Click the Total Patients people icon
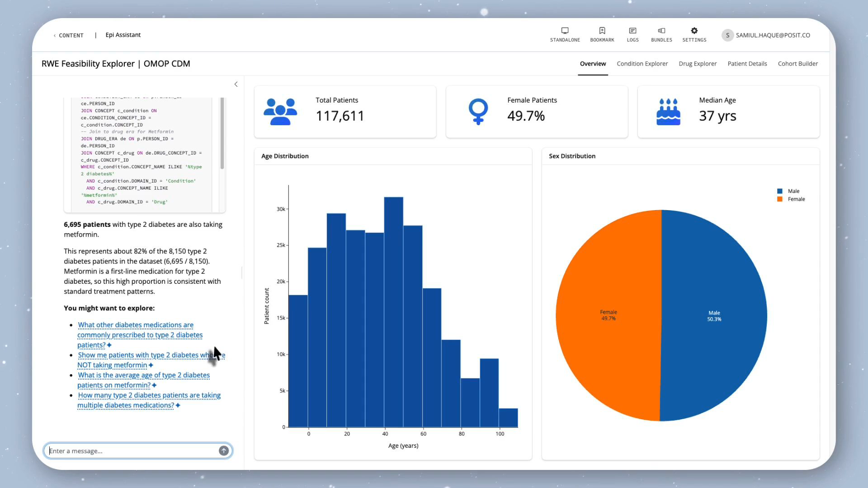 (x=280, y=112)
